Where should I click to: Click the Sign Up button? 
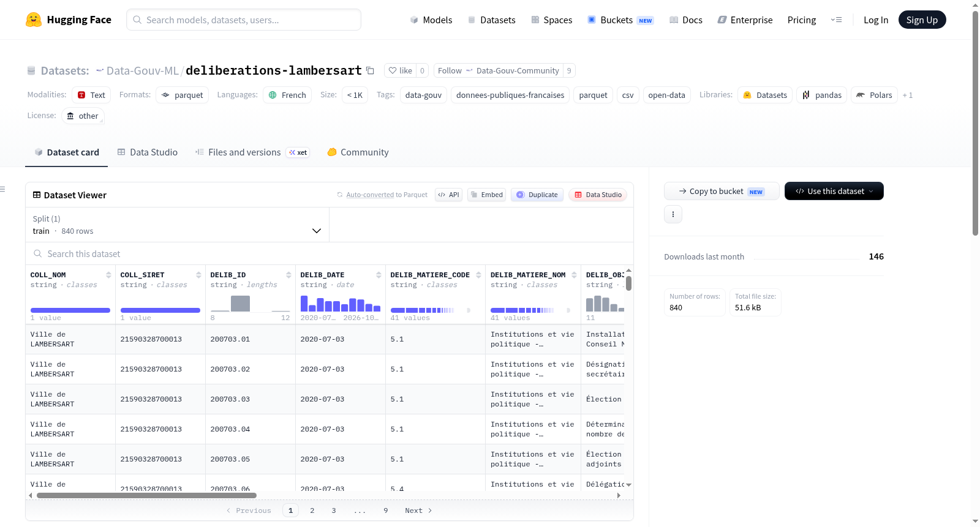[x=922, y=20]
